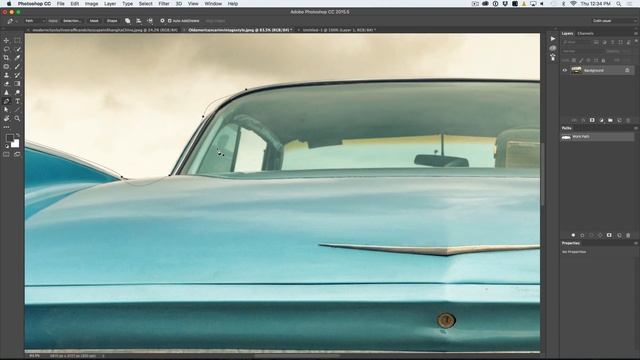Screen dimensions: 640x360
Task: Open the Path arrangement option
Action: point(150,21)
